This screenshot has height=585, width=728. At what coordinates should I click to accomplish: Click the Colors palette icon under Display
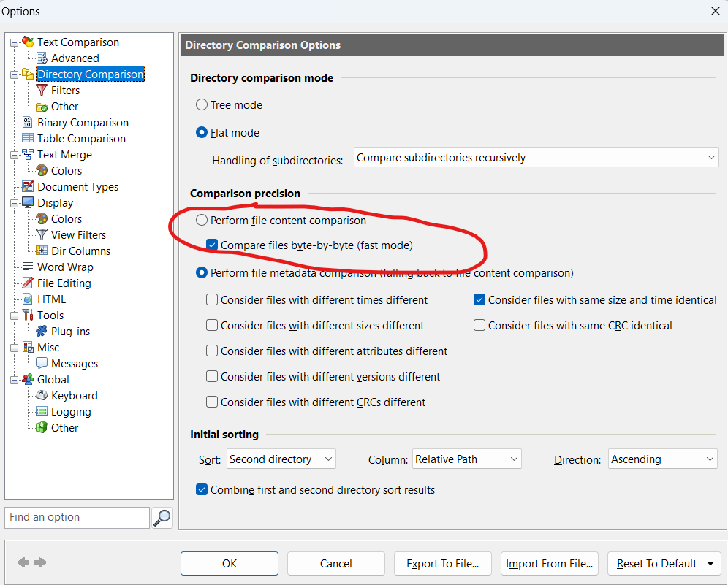click(x=42, y=218)
